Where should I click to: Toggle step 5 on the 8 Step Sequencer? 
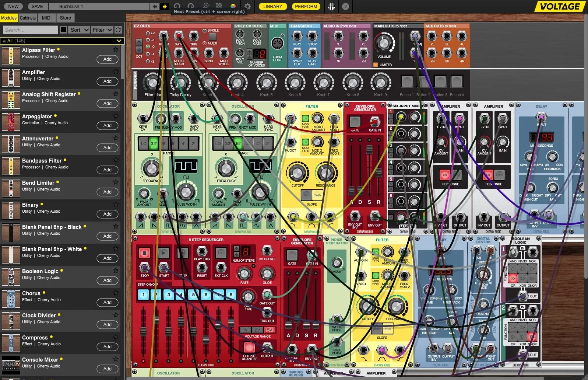(x=194, y=294)
